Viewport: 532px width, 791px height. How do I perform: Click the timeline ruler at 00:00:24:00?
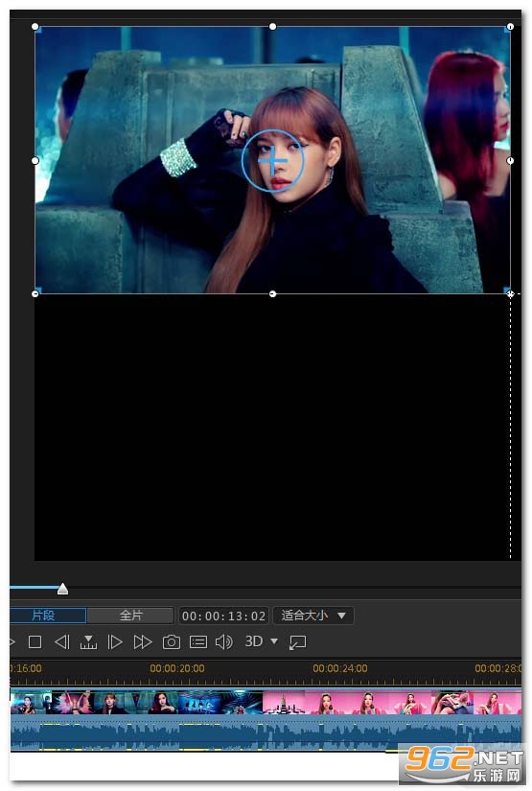(x=340, y=668)
